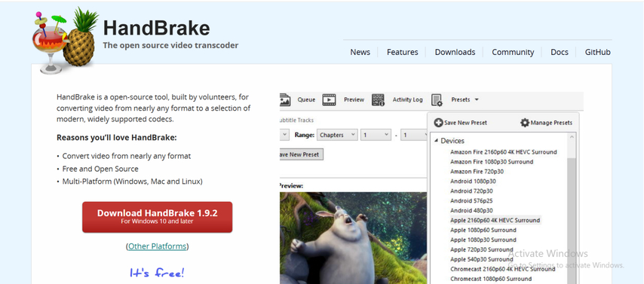Select Apple 1080p30 Surround preset

pyautogui.click(x=483, y=240)
